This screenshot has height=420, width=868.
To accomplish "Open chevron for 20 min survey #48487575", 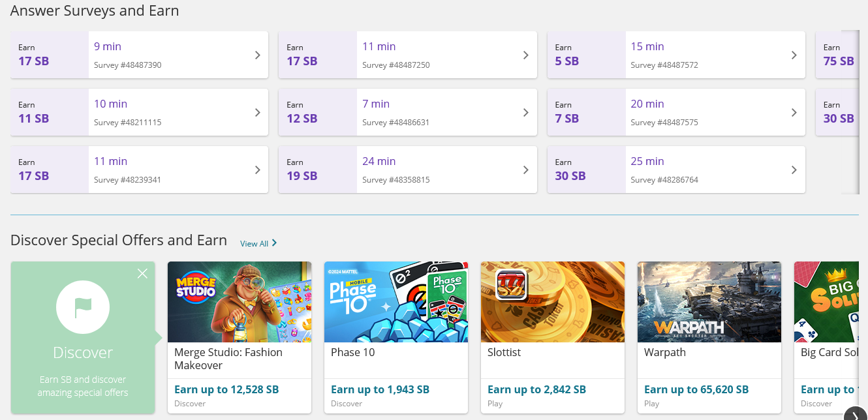I will [x=794, y=113].
